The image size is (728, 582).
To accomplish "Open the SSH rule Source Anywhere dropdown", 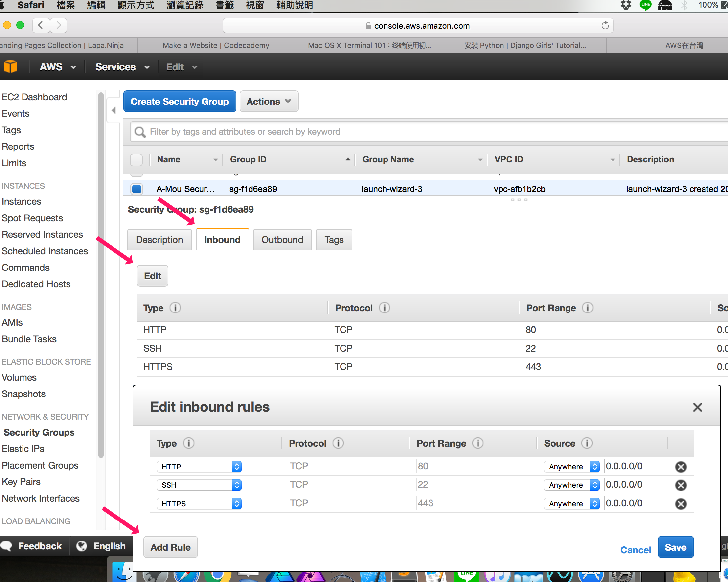I will (x=571, y=485).
